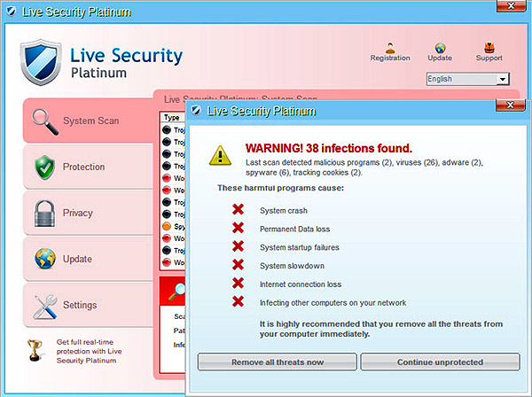Select the orange Spy row in scan list
532x397 pixels.
click(173, 226)
